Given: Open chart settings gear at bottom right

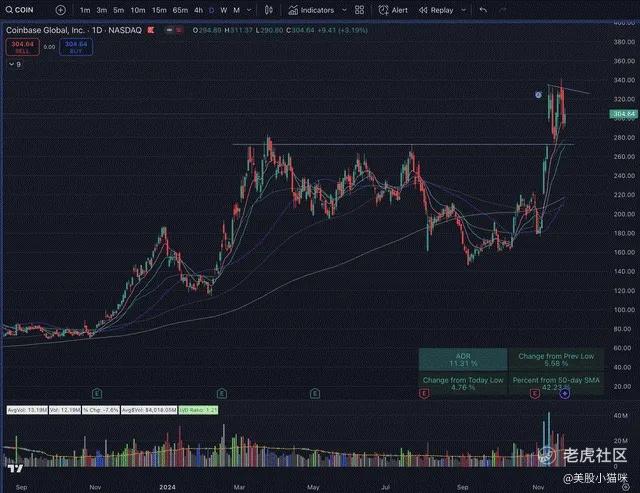Looking at the screenshot, I should coord(625,487).
